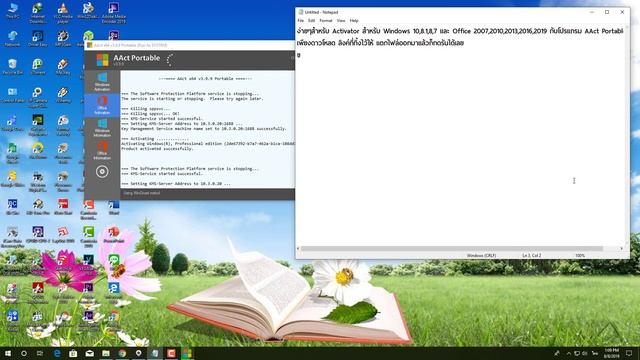
Task: Open Mail app from taskbar
Action: [89, 353]
